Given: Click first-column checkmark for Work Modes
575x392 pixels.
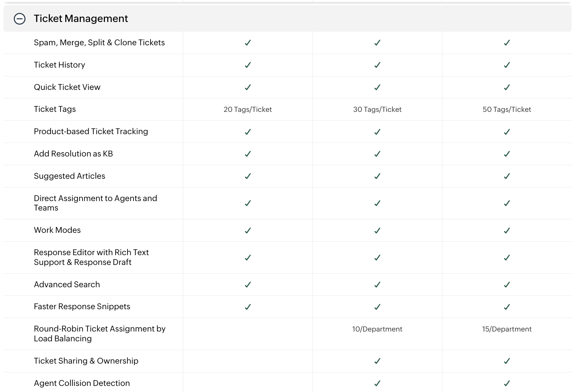Looking at the screenshot, I should (248, 230).
